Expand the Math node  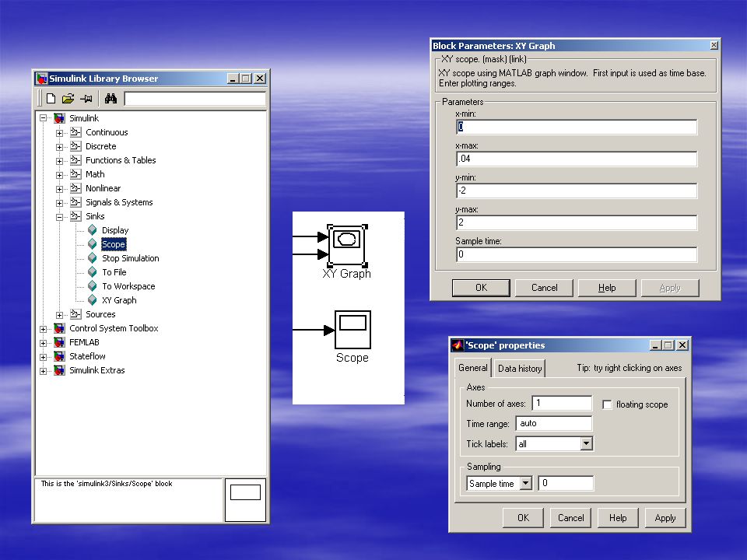click(x=60, y=175)
